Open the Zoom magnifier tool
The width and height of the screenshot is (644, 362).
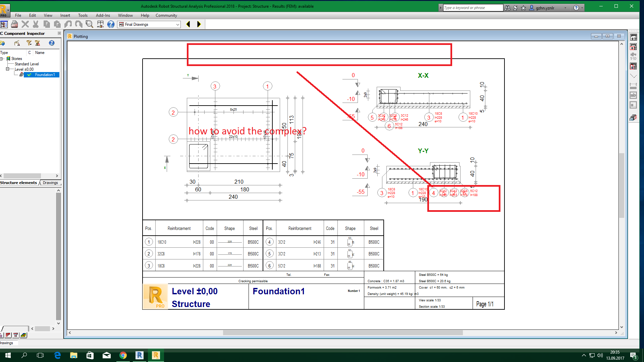coord(90,24)
